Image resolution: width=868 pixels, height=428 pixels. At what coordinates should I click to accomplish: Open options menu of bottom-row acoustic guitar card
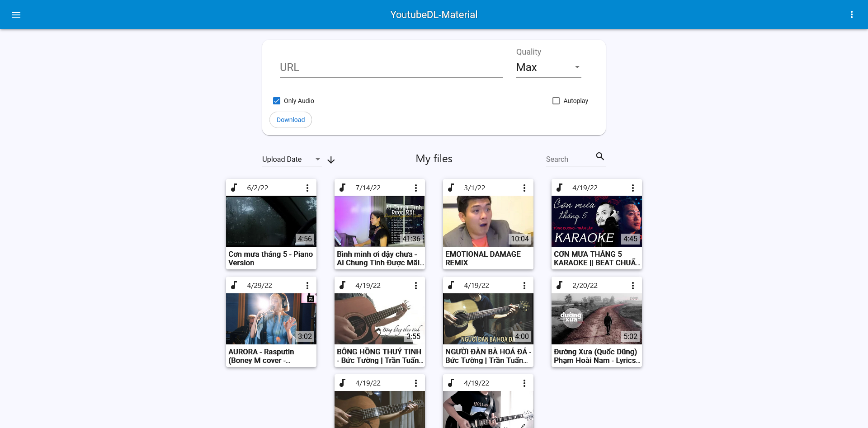416,383
